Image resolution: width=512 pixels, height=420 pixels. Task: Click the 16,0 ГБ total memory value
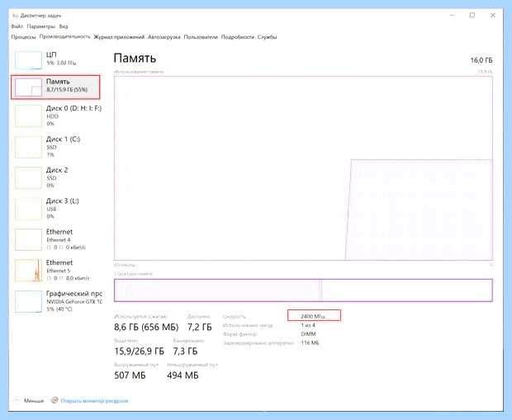click(x=481, y=60)
